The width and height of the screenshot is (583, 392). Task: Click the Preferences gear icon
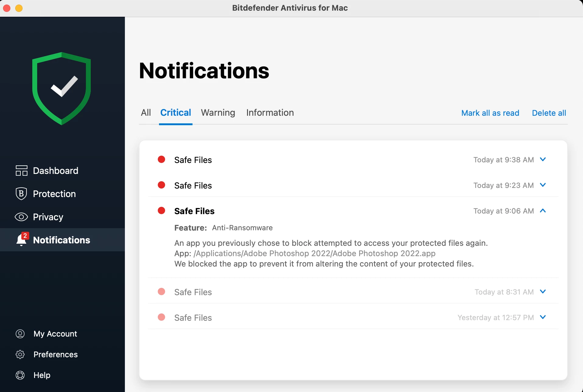(x=20, y=355)
